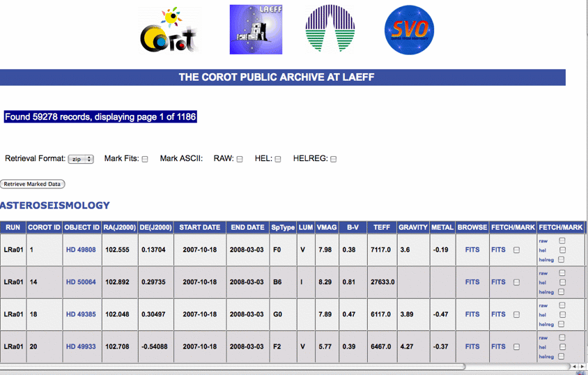Click the TEFF column header
588x375 pixels.
[x=382, y=227]
